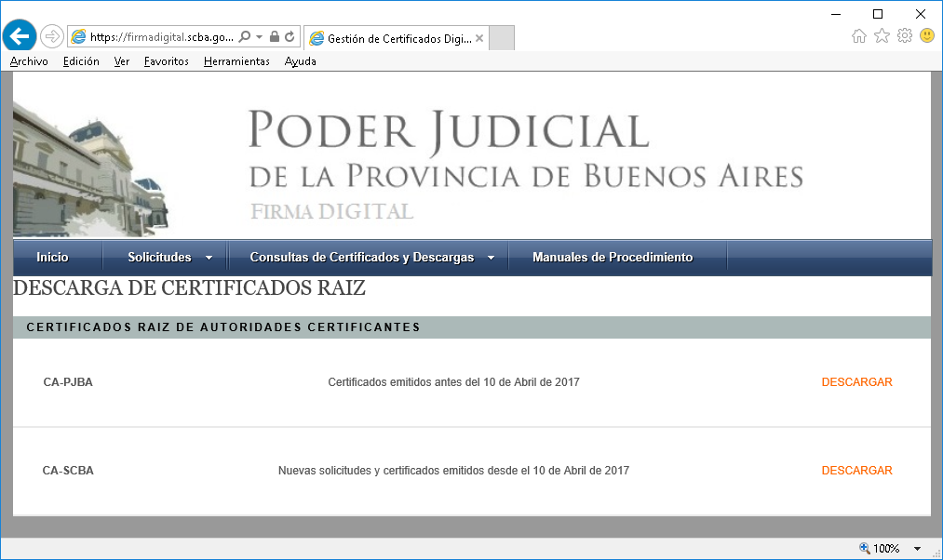
Task: Go to browser Home page icon
Action: click(x=859, y=36)
